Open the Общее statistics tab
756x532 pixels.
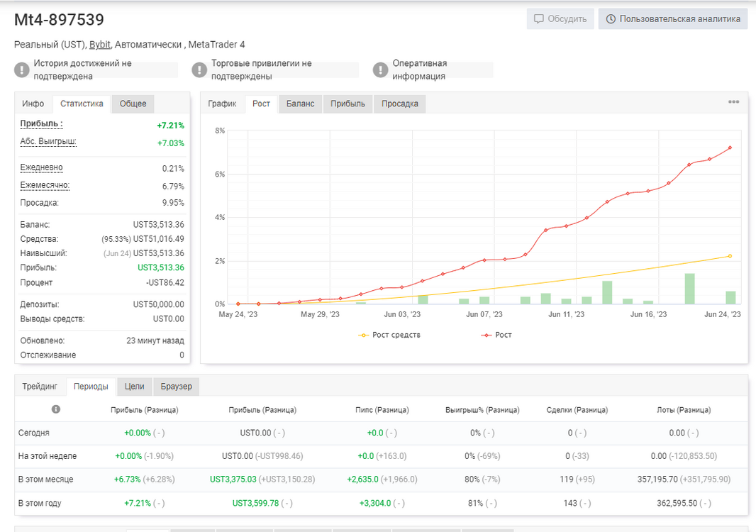[133, 104]
